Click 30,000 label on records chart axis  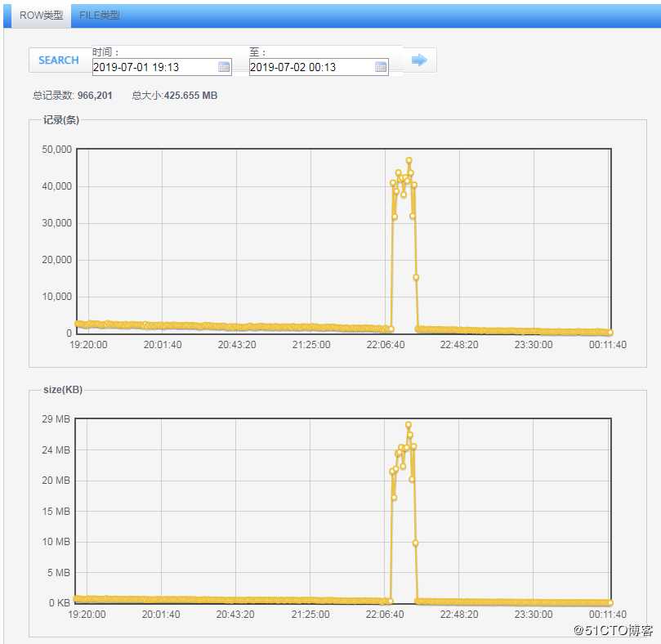click(57, 222)
